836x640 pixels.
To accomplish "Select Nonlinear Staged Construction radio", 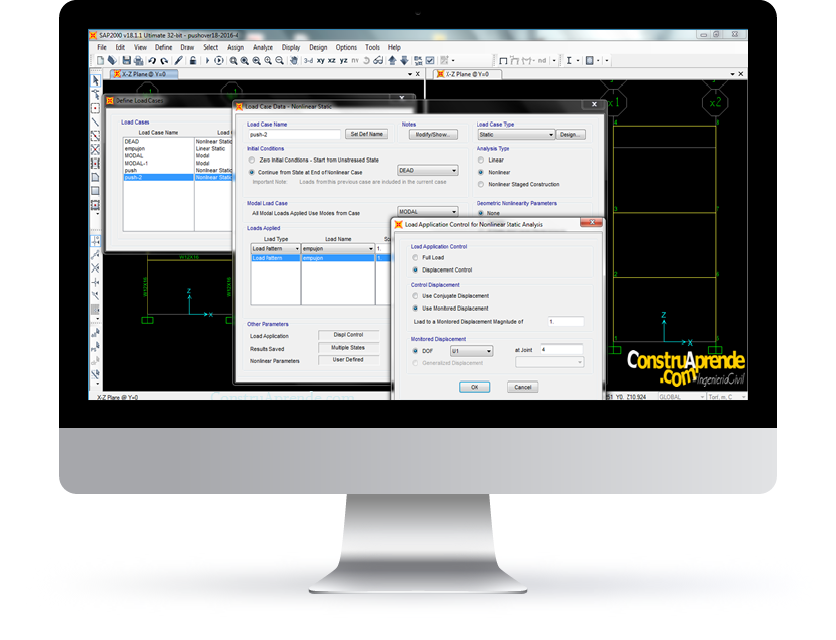I will pos(481,185).
